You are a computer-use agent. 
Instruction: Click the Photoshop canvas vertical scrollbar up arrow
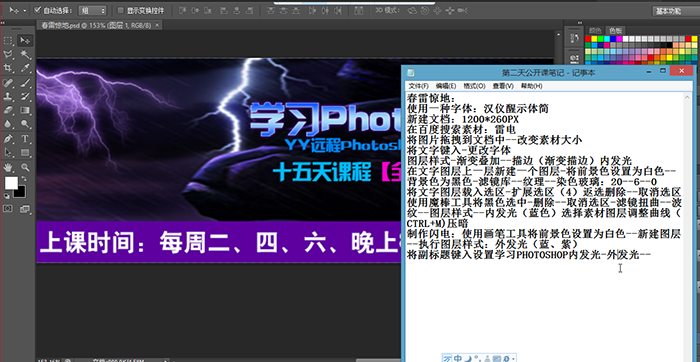[558, 33]
